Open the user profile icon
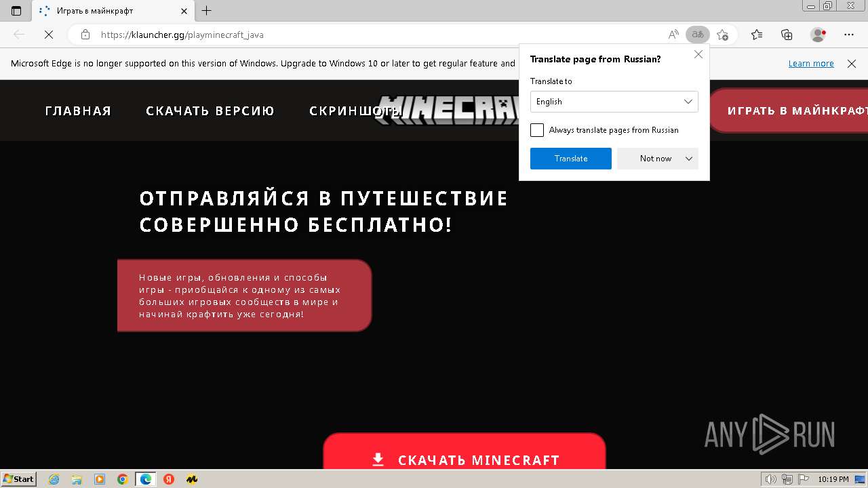 [x=818, y=35]
